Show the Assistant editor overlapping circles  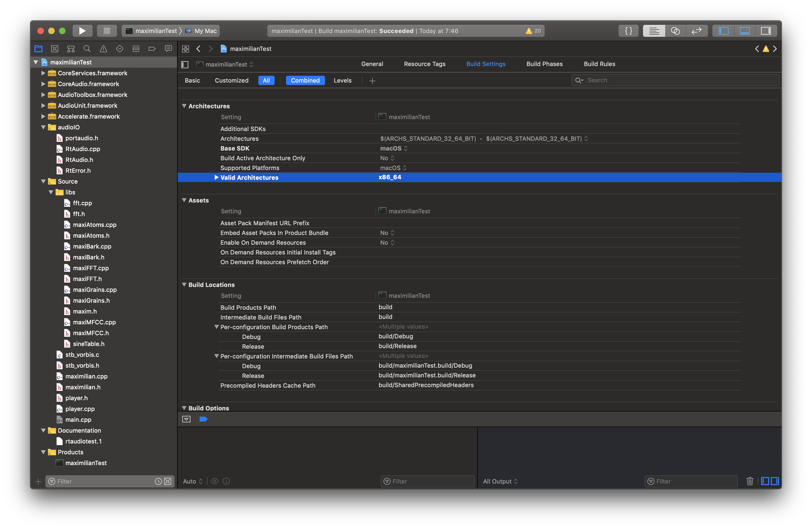(x=675, y=31)
